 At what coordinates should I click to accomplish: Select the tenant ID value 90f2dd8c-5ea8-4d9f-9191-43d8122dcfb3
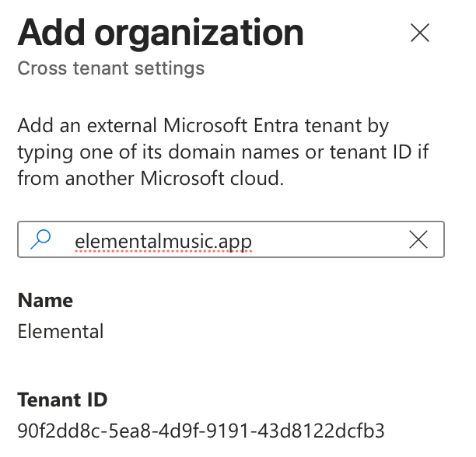[201, 431]
